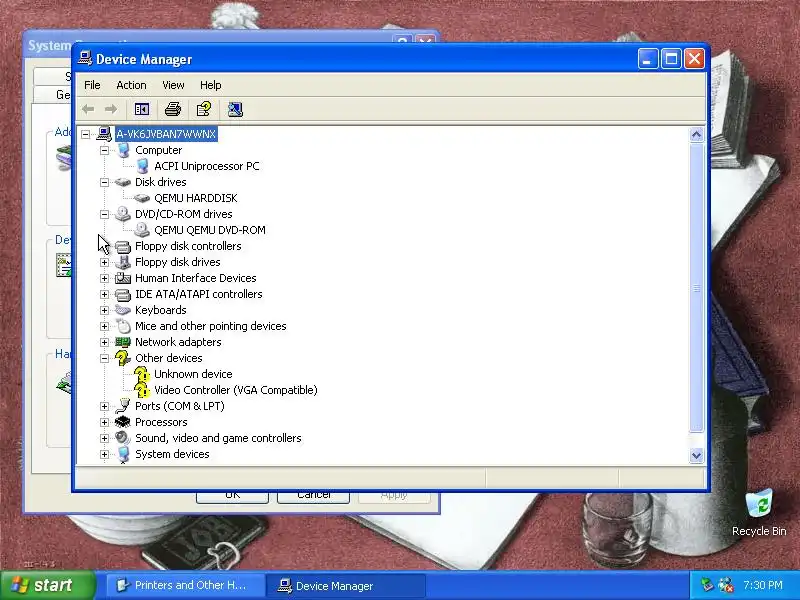Click the Sound, video and game icon
Screen dimensions: 800x600
pos(123,438)
